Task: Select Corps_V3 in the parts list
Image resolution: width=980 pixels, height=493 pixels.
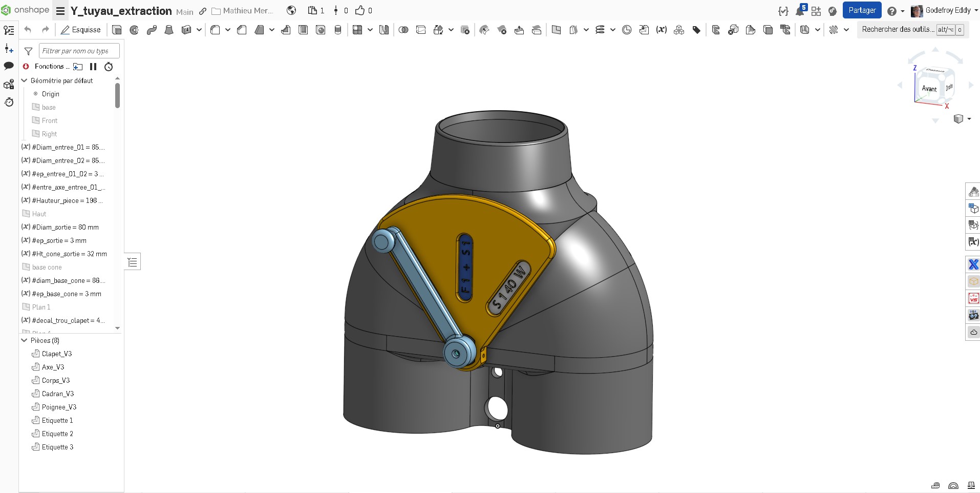Action: tap(56, 380)
